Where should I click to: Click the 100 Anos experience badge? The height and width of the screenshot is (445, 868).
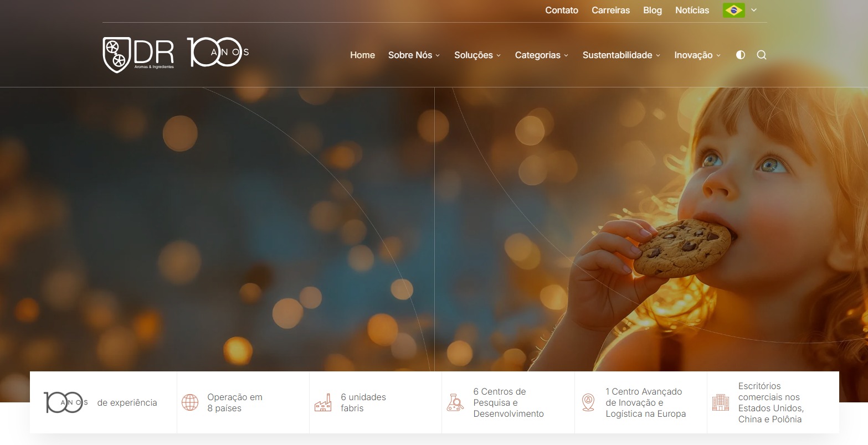pos(66,402)
